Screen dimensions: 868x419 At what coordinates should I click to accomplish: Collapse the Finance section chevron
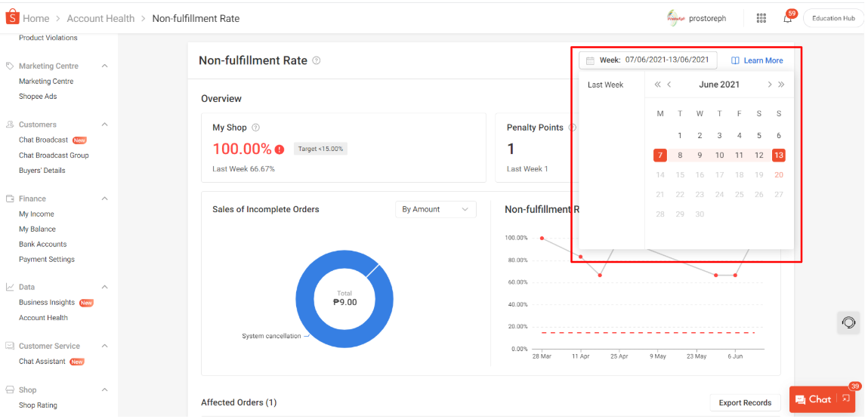tap(104, 199)
